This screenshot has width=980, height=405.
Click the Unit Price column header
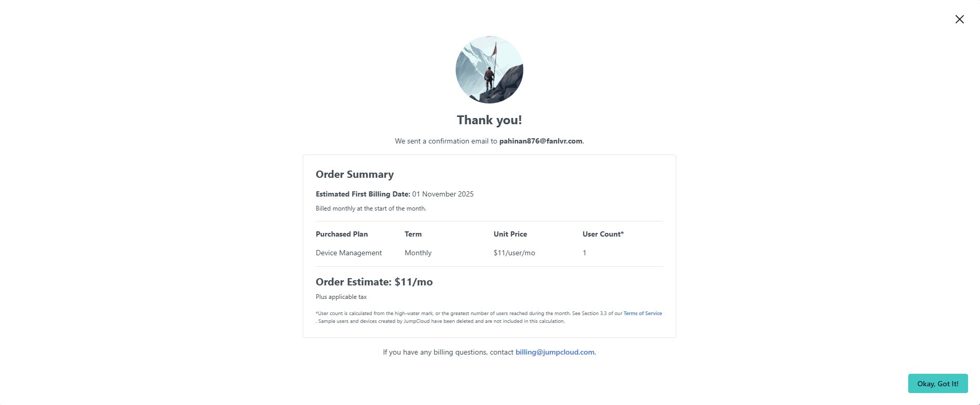(x=510, y=234)
